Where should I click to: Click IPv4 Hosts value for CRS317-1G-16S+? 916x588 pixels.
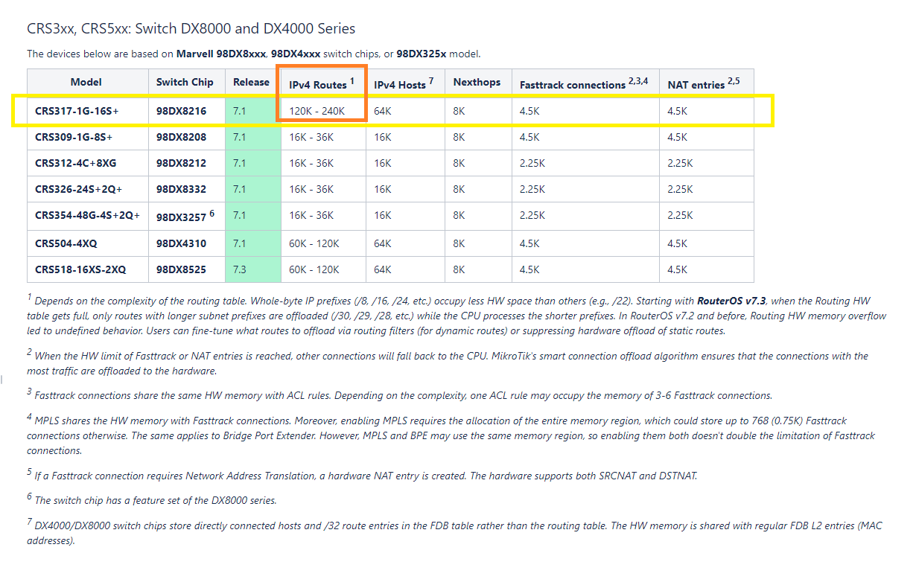coord(383,111)
